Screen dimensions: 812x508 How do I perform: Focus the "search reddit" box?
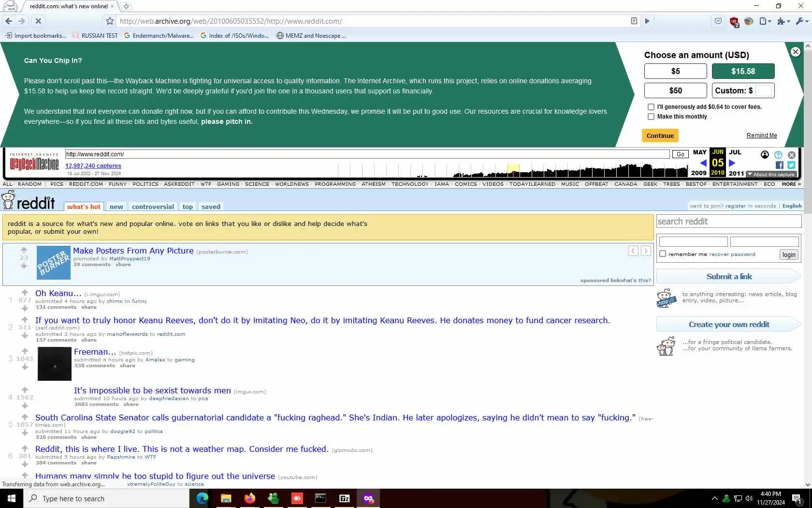click(728, 222)
